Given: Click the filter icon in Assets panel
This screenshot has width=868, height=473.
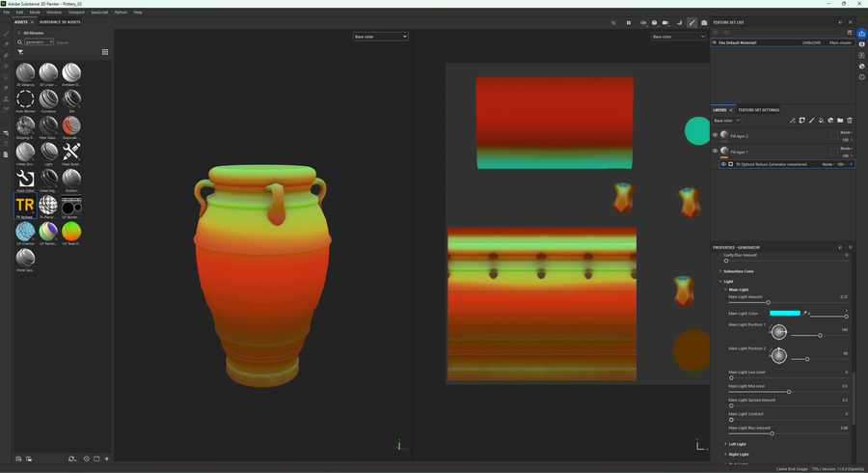Looking at the screenshot, I should (x=20, y=52).
